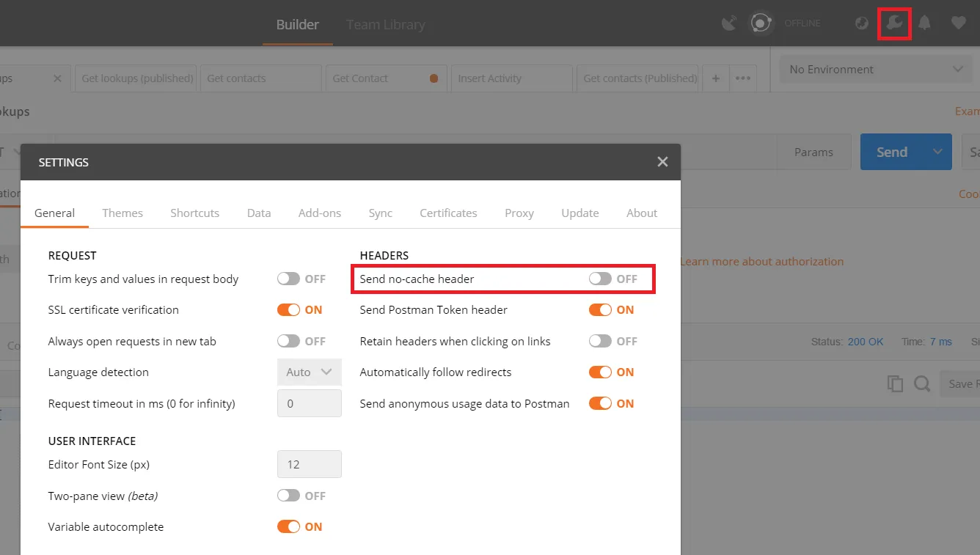Open the API network globe icon
The height and width of the screenshot is (555, 980).
click(x=860, y=23)
